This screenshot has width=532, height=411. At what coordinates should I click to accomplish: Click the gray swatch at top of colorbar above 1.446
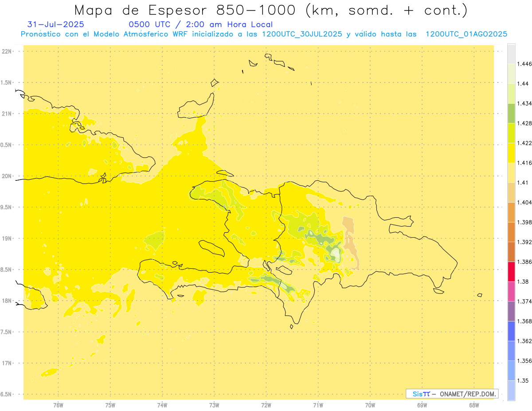pos(511,54)
